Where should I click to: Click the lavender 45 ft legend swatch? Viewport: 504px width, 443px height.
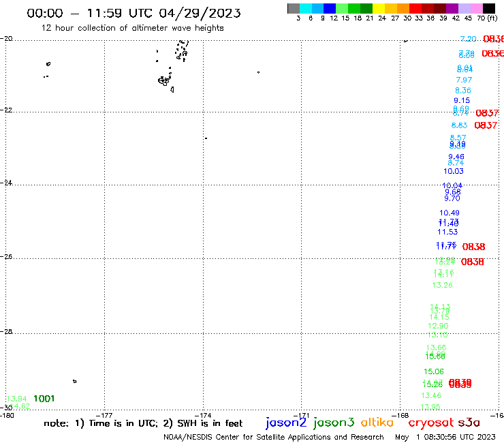point(464,8)
